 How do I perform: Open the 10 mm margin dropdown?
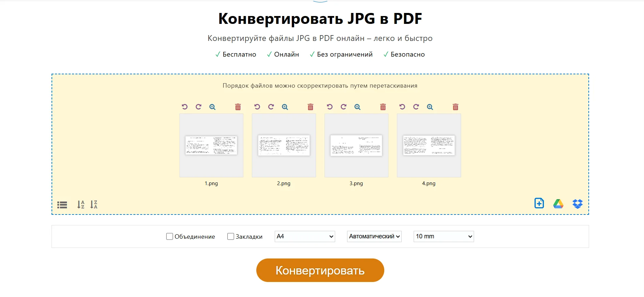[443, 236]
